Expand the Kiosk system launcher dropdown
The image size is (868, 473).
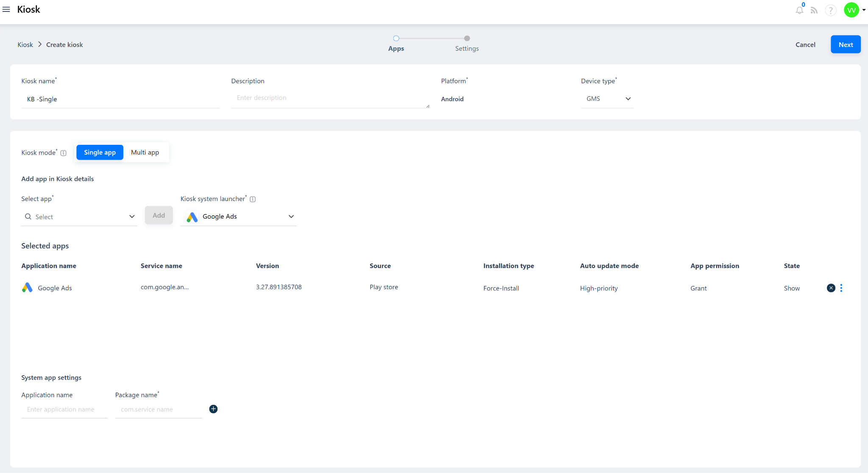point(239,216)
